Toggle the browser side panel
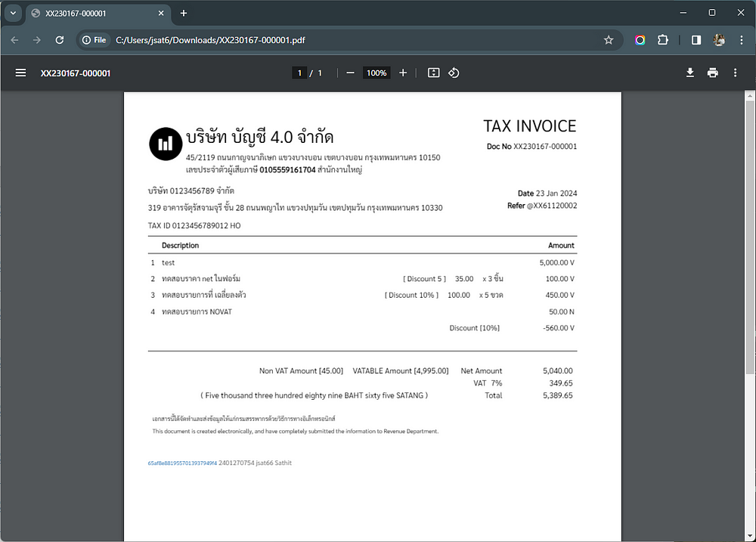 696,40
